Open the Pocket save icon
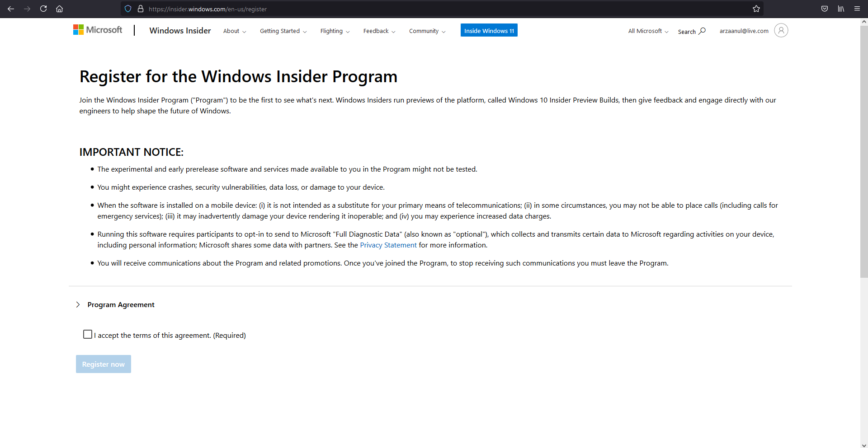868x448 pixels. click(x=825, y=9)
